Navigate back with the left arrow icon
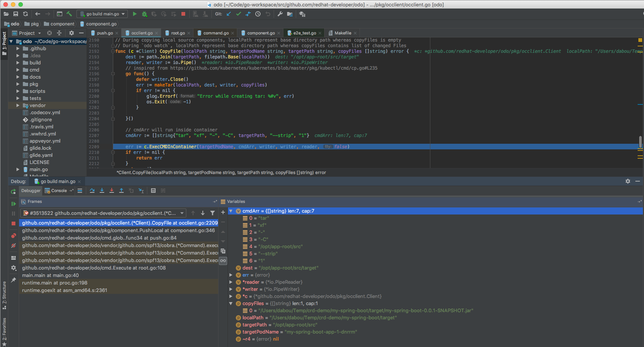Image resolution: width=644 pixels, height=347 pixels. 37,14
